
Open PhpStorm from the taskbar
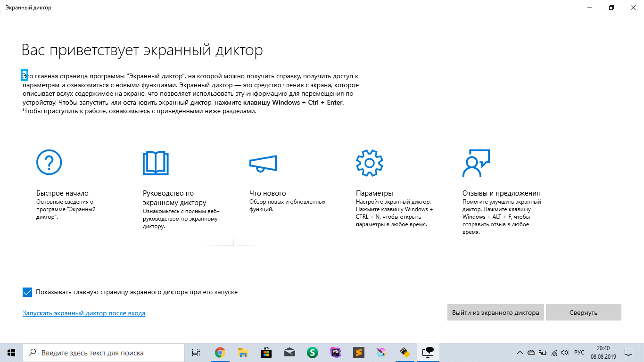click(x=335, y=353)
